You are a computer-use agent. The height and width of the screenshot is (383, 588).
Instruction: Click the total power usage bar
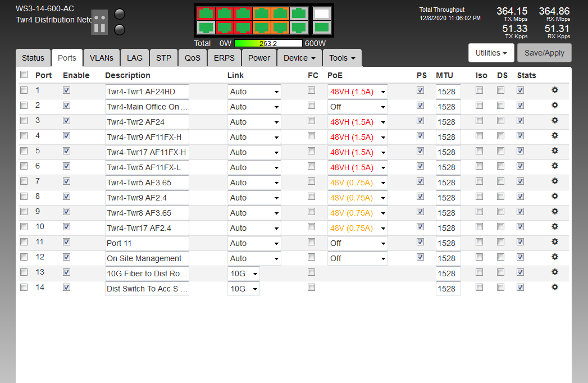(x=268, y=43)
